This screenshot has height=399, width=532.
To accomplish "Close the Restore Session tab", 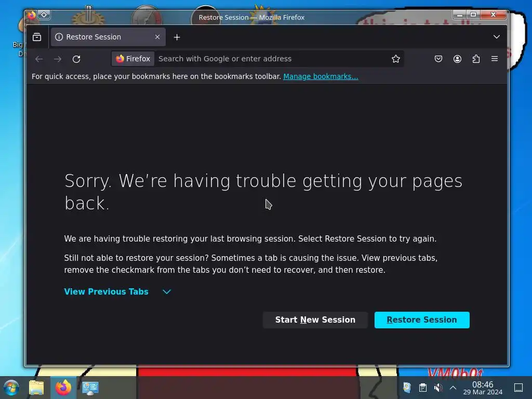I will pos(157,37).
